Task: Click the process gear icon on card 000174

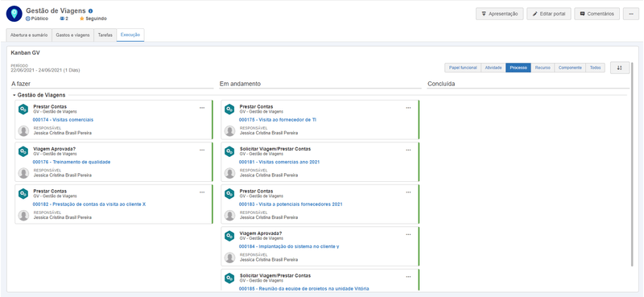Action: pyautogui.click(x=23, y=109)
